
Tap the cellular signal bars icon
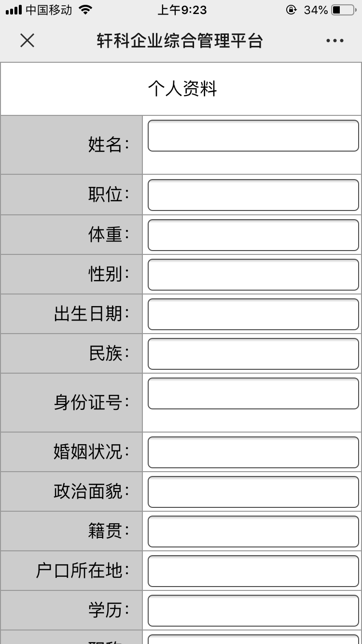click(14, 10)
